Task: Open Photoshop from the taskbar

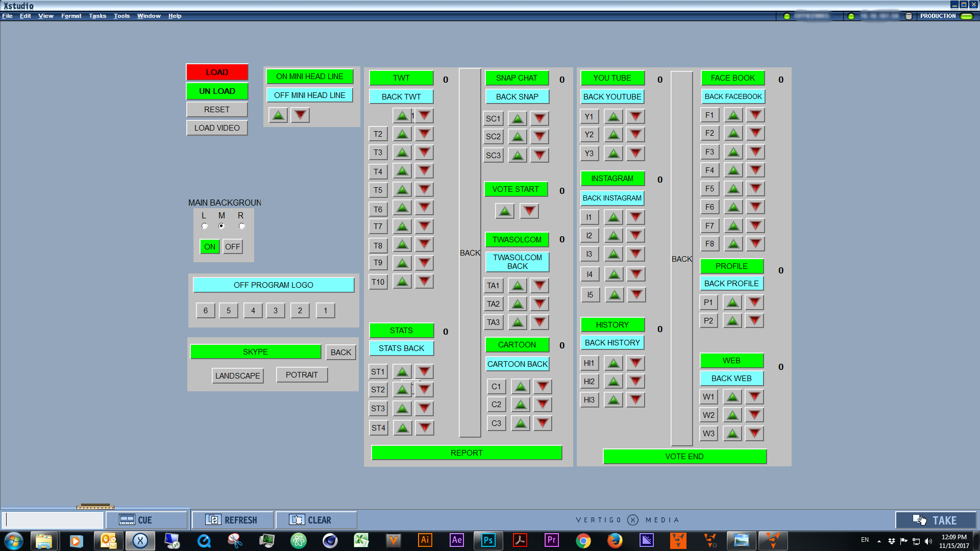Action: click(488, 540)
